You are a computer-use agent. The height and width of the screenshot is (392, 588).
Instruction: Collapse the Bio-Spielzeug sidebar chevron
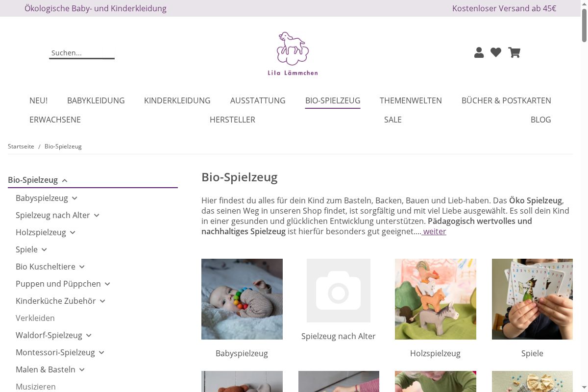[65, 180]
